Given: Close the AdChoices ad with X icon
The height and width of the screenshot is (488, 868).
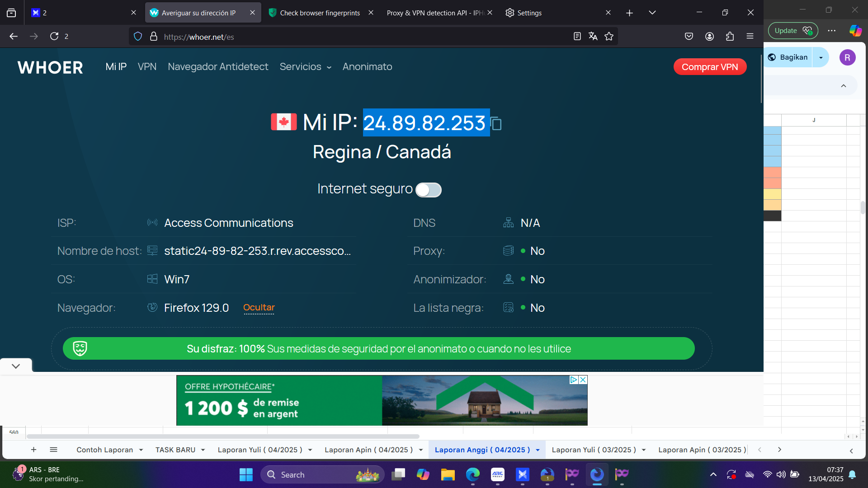Looking at the screenshot, I should tap(583, 380).
